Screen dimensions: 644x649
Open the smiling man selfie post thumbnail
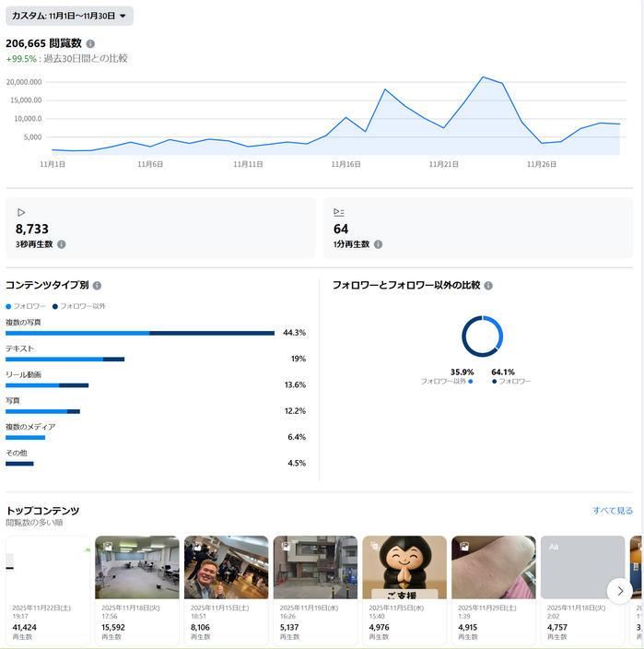[x=227, y=568]
